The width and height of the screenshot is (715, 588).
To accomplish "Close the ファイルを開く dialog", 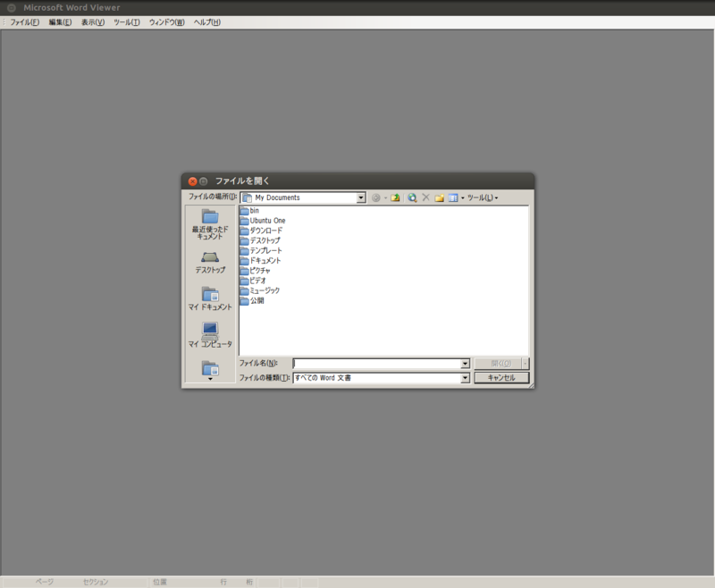I will [193, 181].
